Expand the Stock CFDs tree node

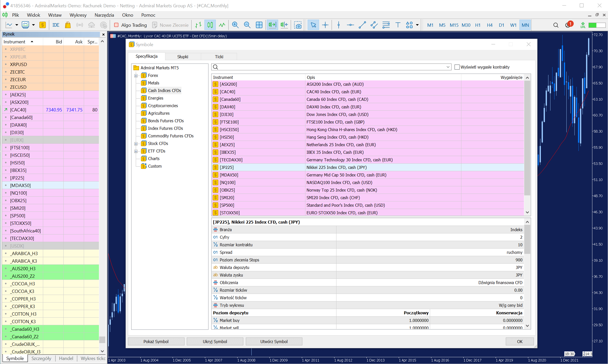(136, 144)
